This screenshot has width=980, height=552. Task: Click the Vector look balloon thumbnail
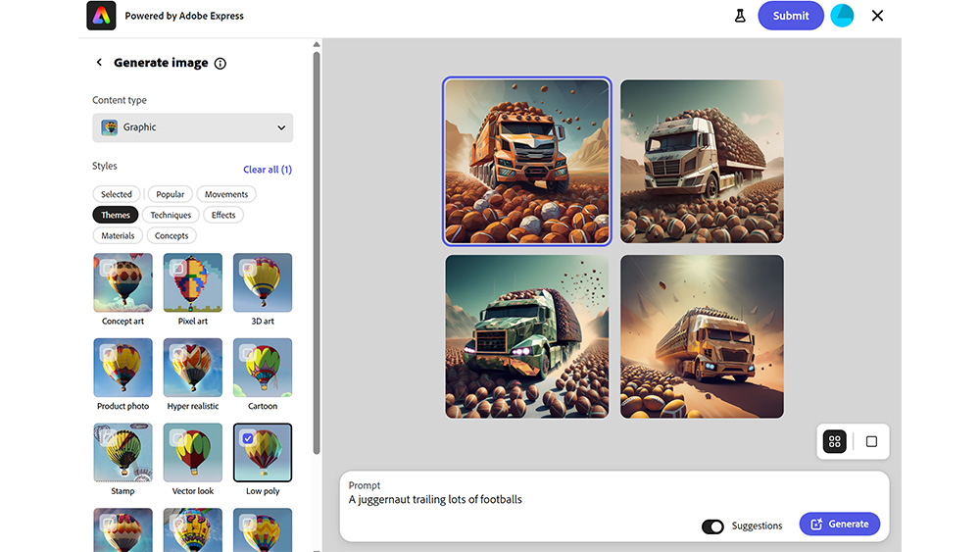point(192,453)
